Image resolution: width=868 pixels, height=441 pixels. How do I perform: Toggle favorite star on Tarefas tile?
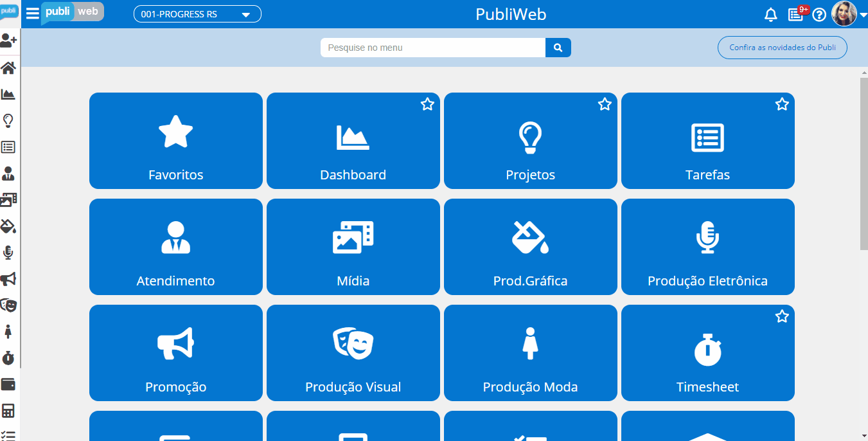click(782, 104)
